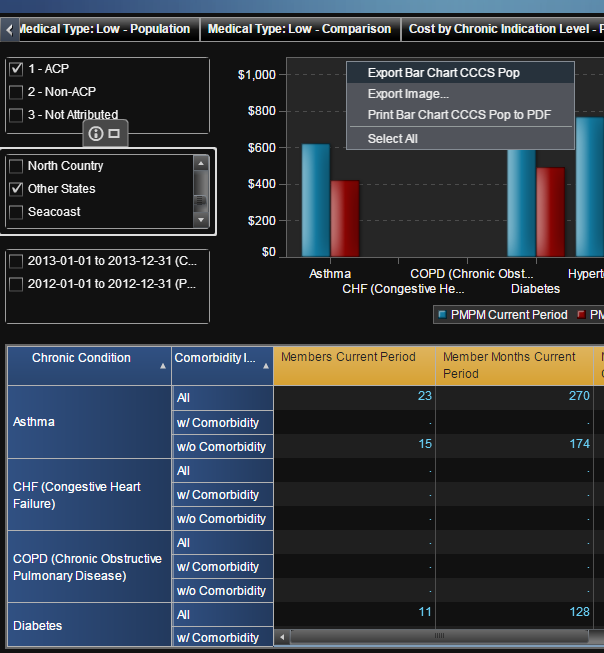Click the Member Months Current Period header
Screen dimensions: 604x653
click(514, 366)
